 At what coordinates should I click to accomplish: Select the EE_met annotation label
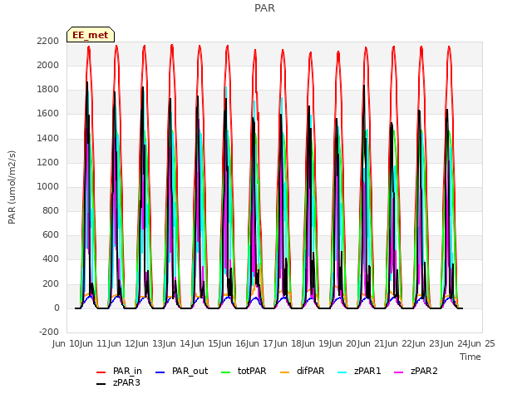[91, 35]
